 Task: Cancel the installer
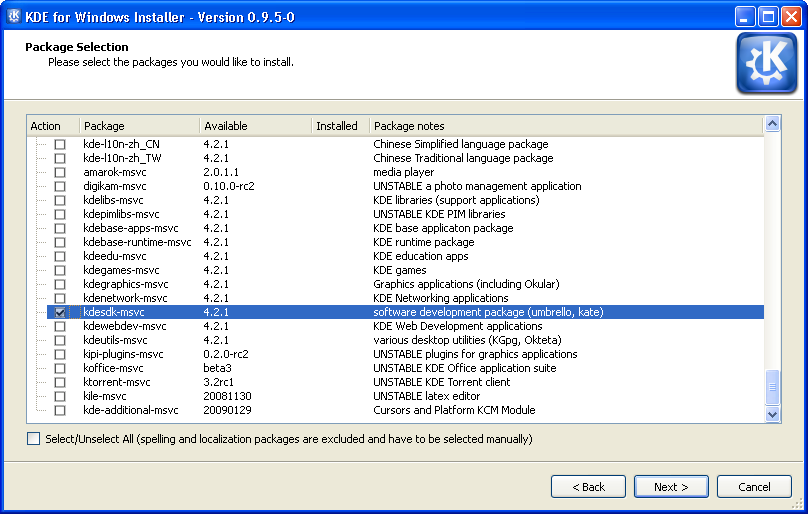click(754, 487)
